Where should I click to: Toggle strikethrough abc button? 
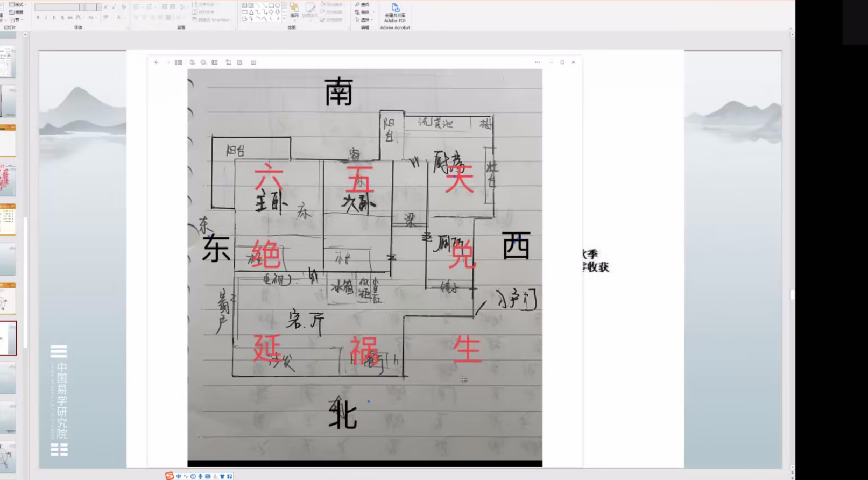click(x=70, y=17)
